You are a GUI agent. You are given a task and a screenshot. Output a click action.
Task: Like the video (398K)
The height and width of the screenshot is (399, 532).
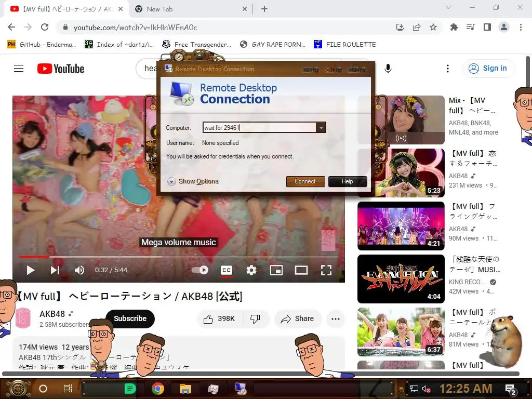coord(219,318)
